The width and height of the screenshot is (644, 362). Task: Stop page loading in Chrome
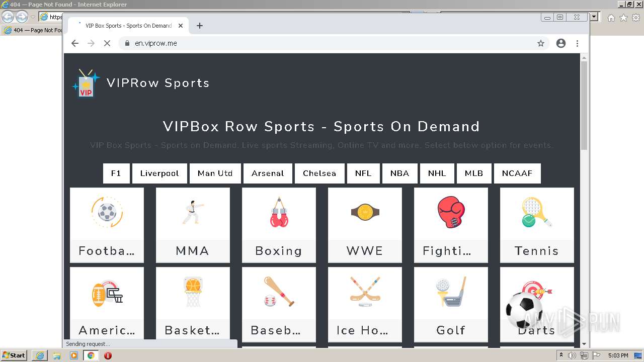107,43
